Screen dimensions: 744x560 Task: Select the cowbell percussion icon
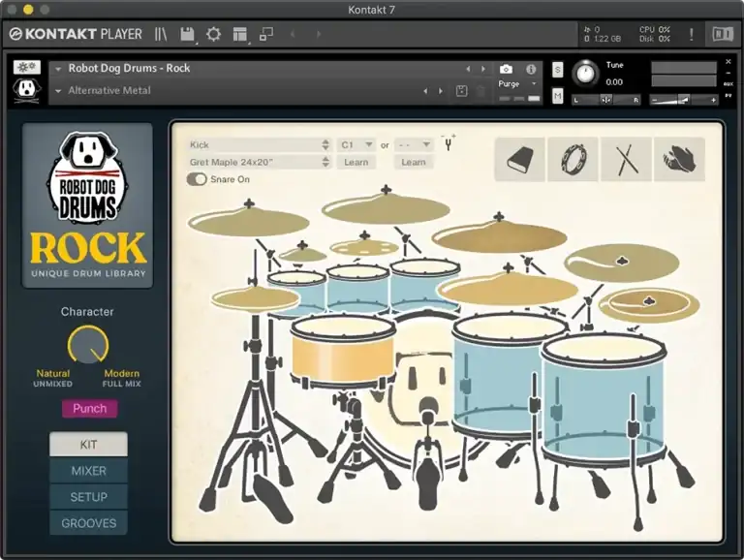519,159
